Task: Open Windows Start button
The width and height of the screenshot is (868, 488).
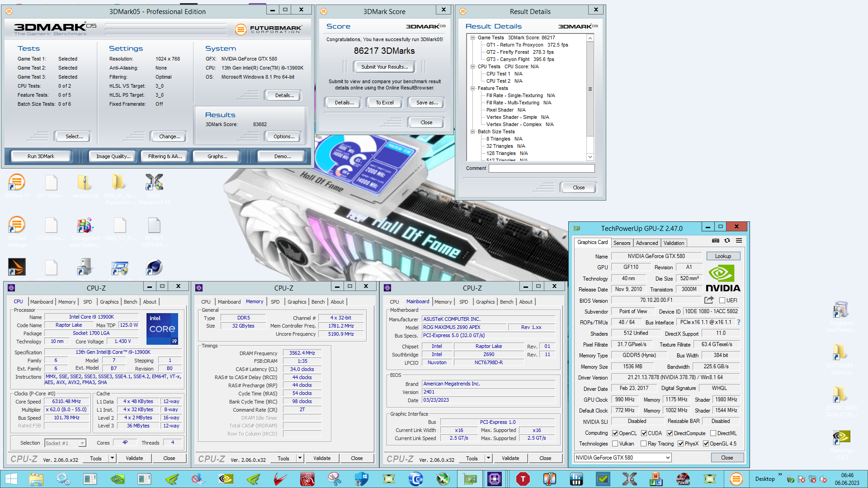Action: 11,479
